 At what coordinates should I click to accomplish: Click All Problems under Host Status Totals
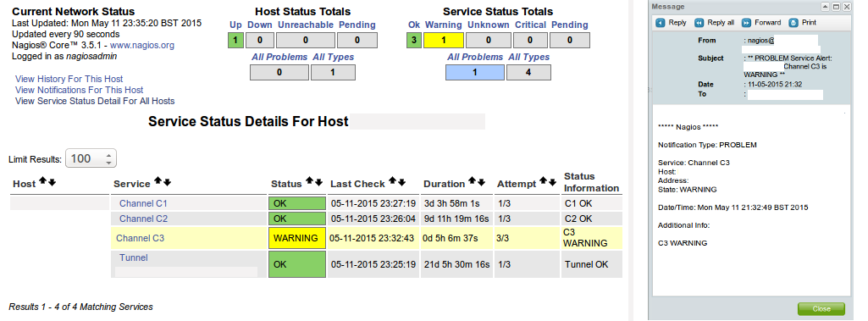(x=279, y=57)
